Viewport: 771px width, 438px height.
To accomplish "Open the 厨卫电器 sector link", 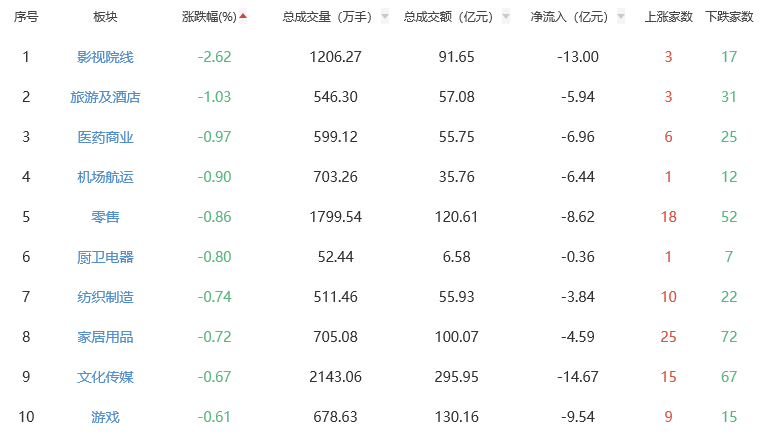I will 105,257.
